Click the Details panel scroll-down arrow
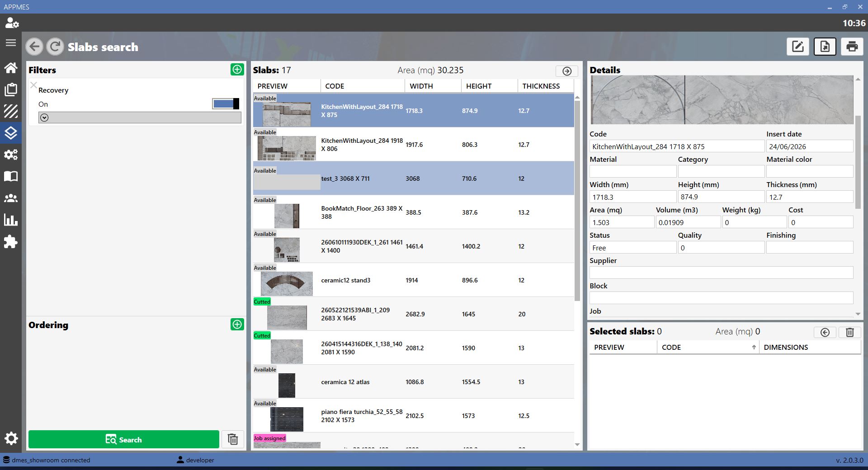The image size is (868, 470). tap(858, 314)
